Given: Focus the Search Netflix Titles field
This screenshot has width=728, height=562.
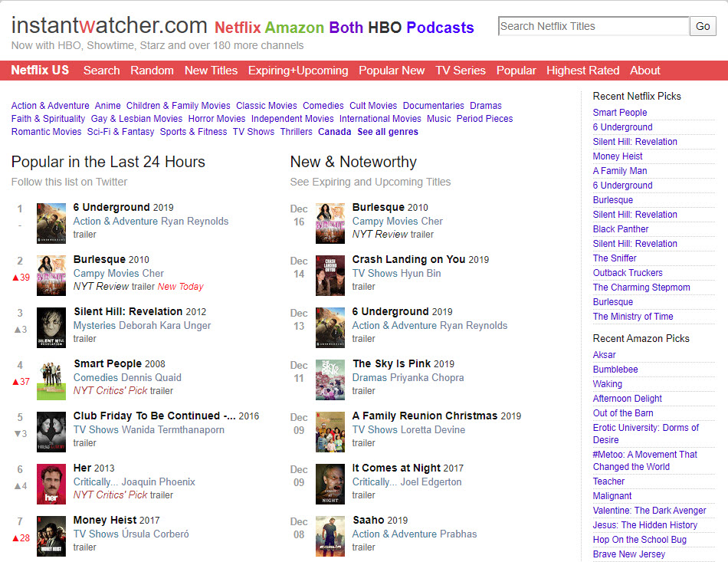Looking at the screenshot, I should [593, 27].
